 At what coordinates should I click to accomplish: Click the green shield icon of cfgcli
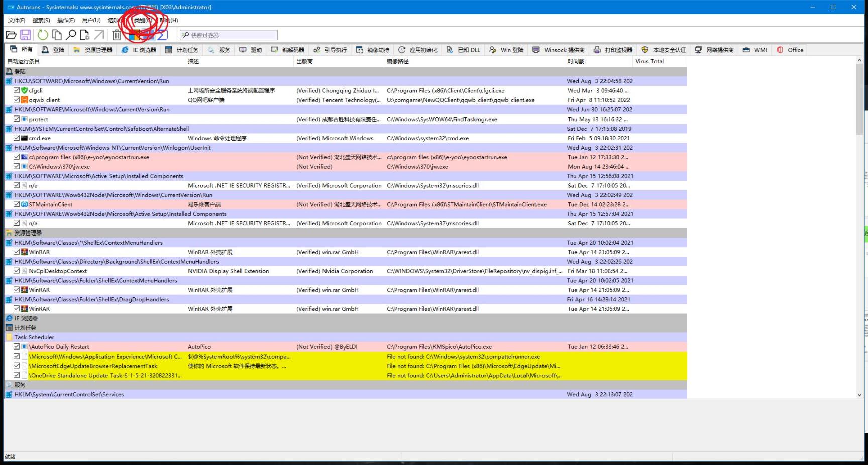(x=24, y=90)
